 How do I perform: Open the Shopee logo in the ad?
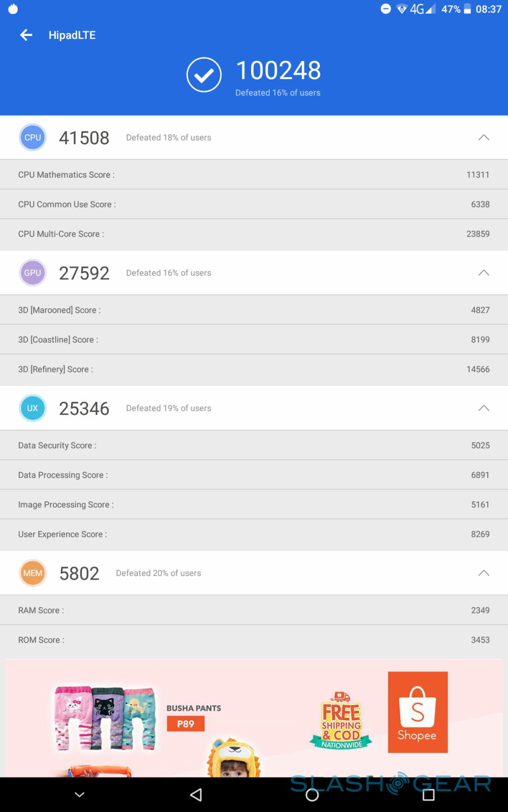point(418,712)
